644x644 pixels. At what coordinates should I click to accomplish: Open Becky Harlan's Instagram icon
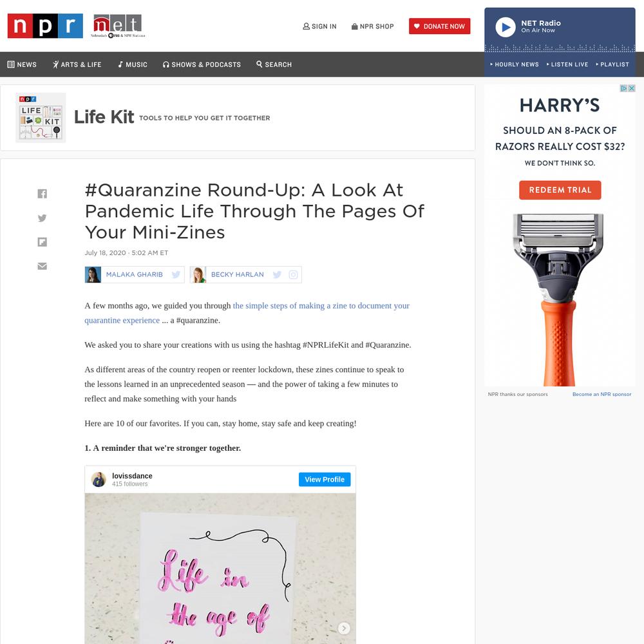pyautogui.click(x=293, y=275)
